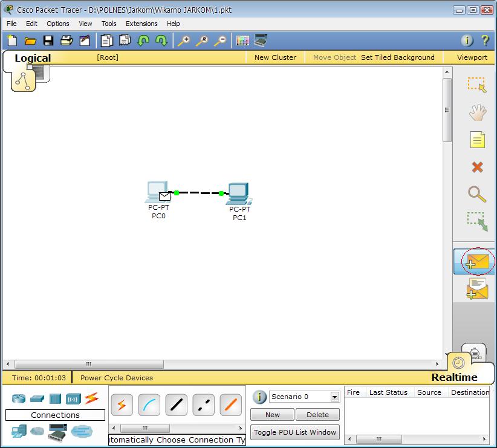
Task: Choose the Inspect magnifier tool
Action: click(477, 194)
